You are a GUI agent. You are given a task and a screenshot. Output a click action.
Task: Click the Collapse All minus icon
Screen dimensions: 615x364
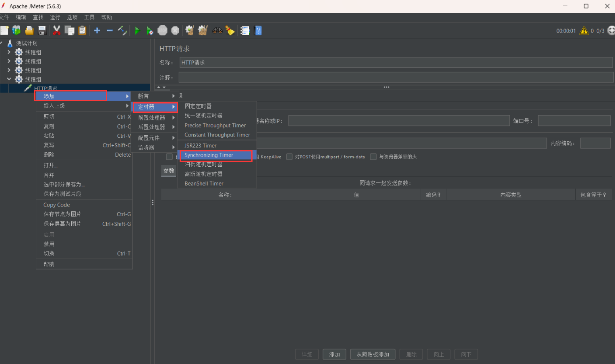(110, 30)
